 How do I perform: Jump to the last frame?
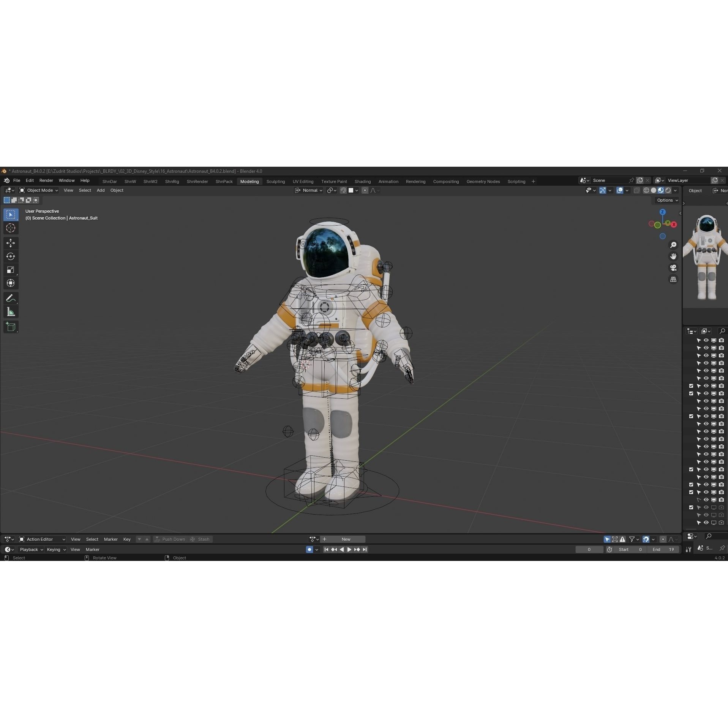click(365, 550)
